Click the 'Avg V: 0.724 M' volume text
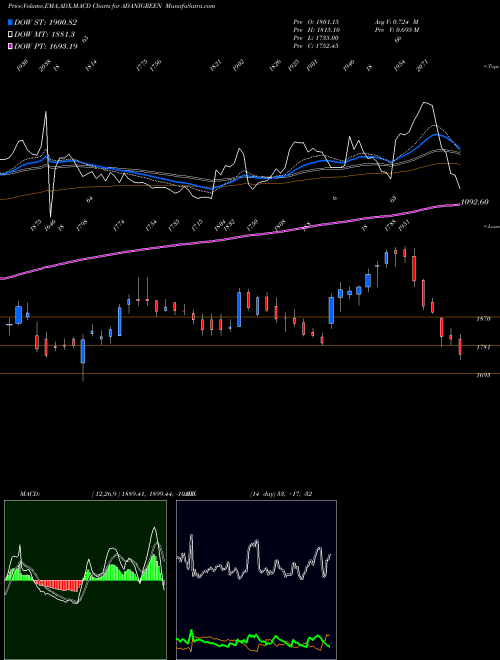 click(397, 22)
